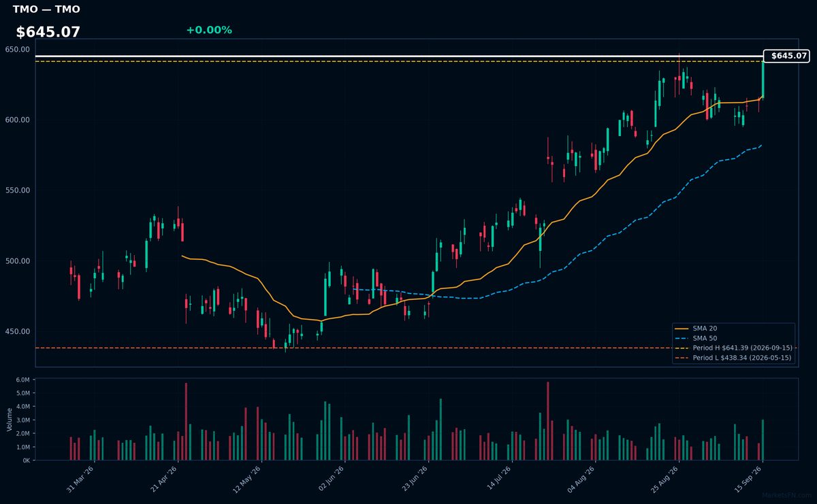Click the 600.00 price axis label

coord(17,120)
